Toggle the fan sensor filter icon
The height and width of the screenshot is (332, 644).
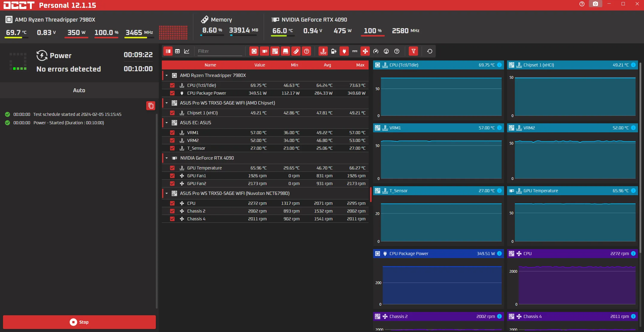point(365,51)
